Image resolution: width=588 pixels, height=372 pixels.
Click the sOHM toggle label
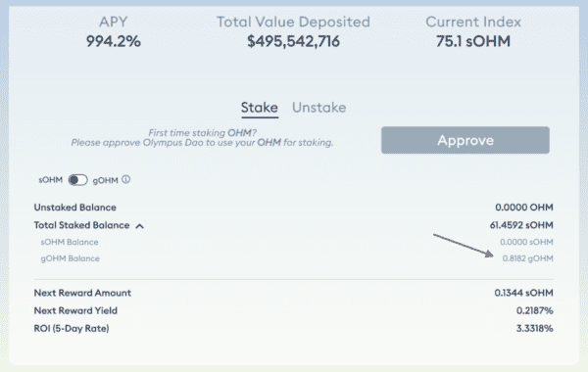[51, 180]
